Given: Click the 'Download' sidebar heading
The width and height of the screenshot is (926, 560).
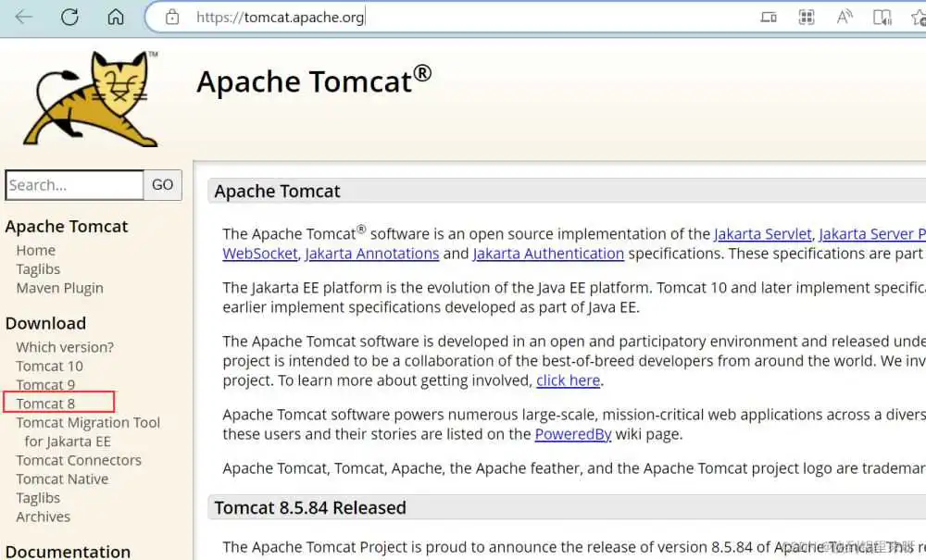Looking at the screenshot, I should (x=45, y=323).
